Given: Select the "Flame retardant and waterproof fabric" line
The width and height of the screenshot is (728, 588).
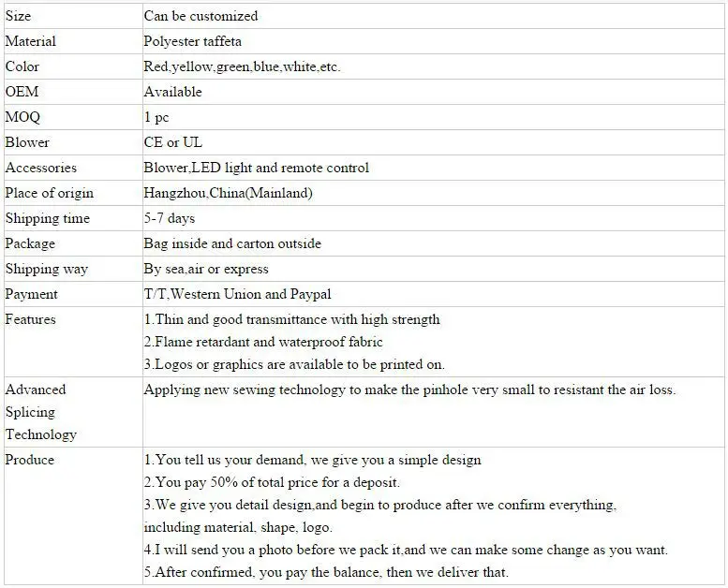Looking at the screenshot, I should pyautogui.click(x=263, y=343).
